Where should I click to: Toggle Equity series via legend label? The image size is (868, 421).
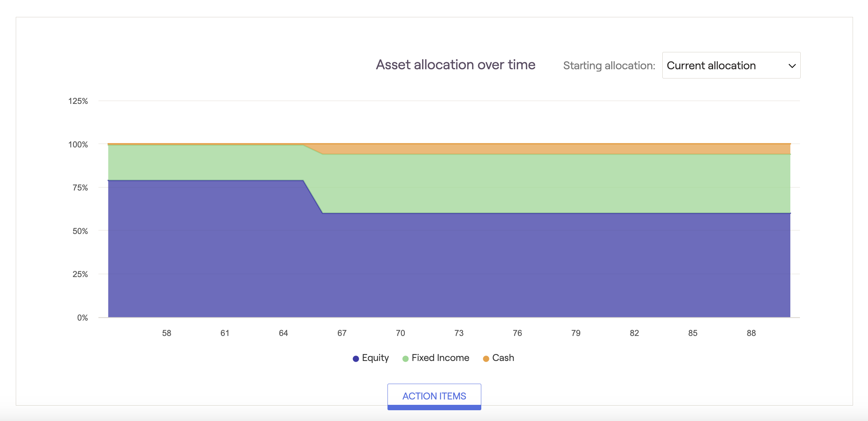point(375,358)
